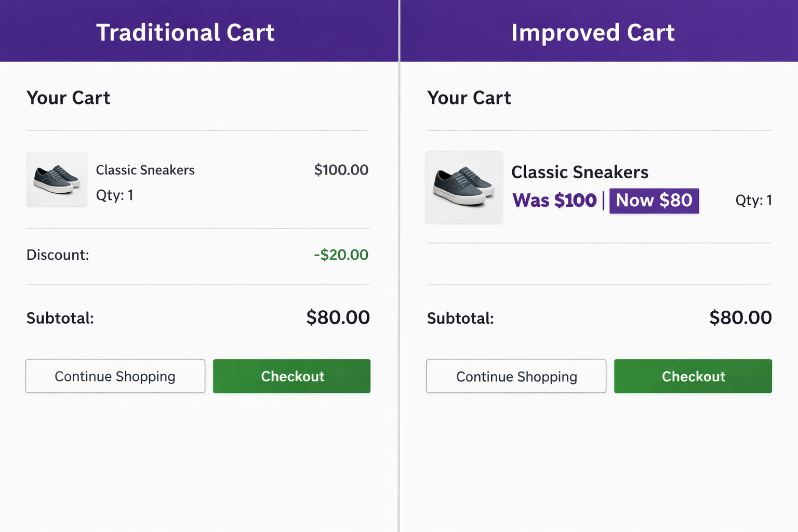This screenshot has width=798, height=532.
Task: Select the Traditional Cart header banner
Action: 185,32
